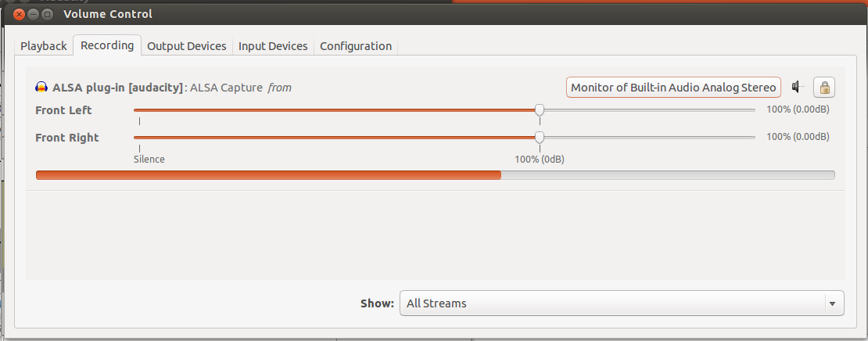This screenshot has width=868, height=341.
Task: Minimize the Volume Control window
Action: click(34, 14)
